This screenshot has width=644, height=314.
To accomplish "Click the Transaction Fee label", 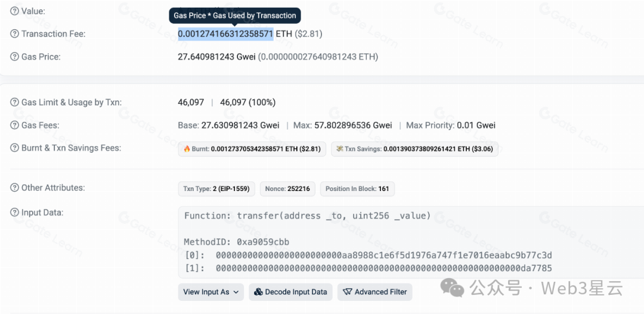I will click(x=54, y=33).
